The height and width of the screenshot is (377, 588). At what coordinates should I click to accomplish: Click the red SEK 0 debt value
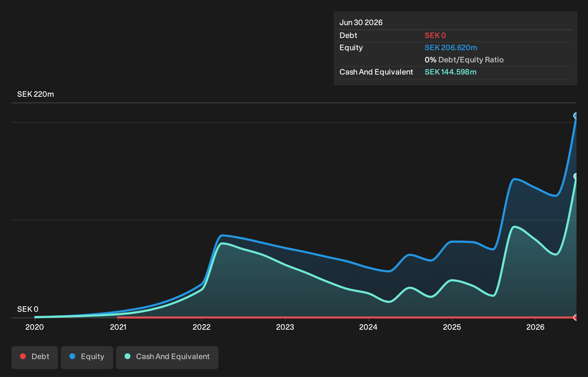click(x=435, y=35)
